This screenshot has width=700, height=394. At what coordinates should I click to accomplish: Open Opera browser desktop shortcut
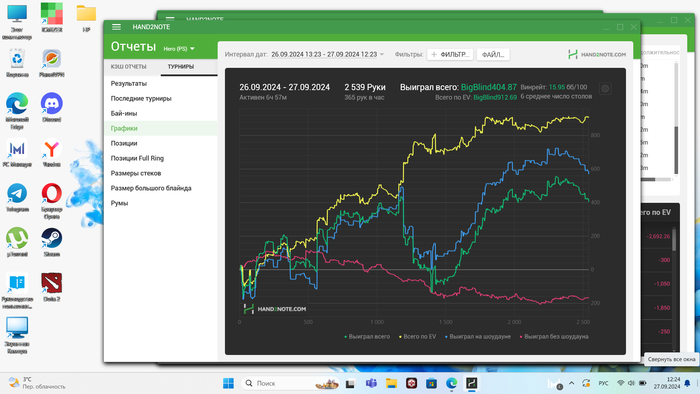click(51, 201)
